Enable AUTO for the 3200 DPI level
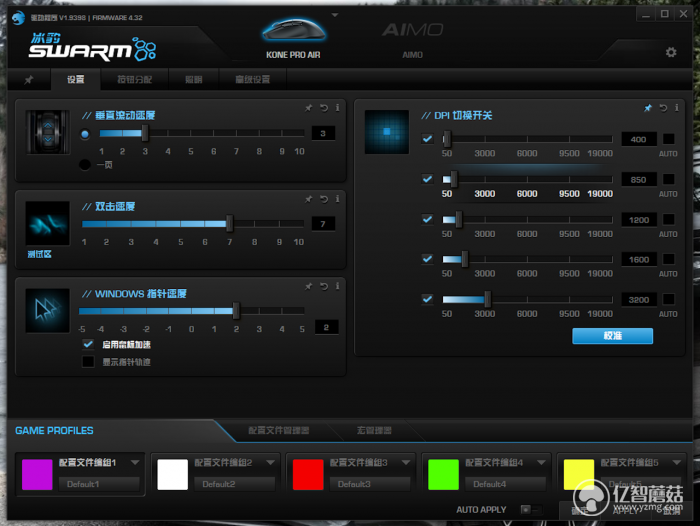The width and height of the screenshot is (700, 526). click(x=668, y=299)
